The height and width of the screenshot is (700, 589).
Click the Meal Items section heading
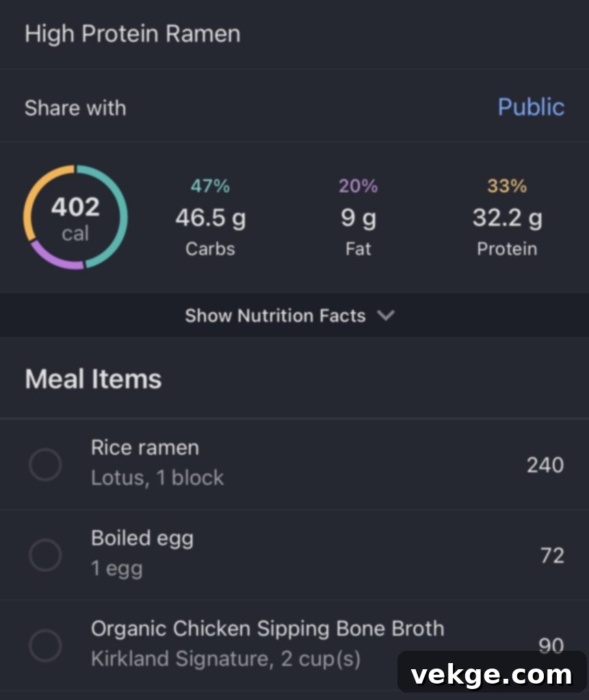click(x=93, y=379)
